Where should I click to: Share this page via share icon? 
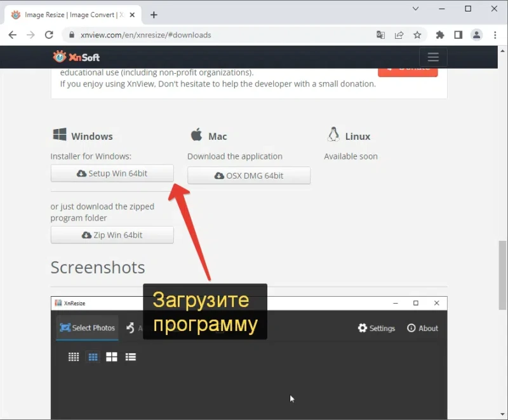point(399,35)
